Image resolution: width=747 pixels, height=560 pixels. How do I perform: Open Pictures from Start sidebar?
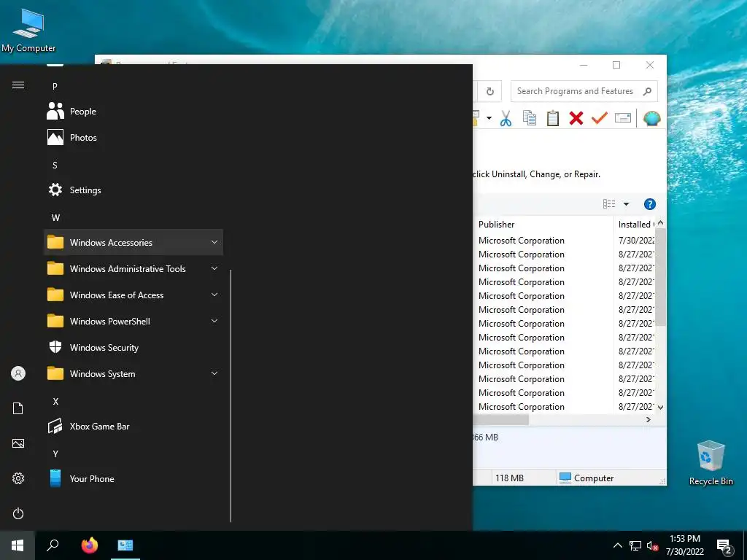pyautogui.click(x=18, y=443)
